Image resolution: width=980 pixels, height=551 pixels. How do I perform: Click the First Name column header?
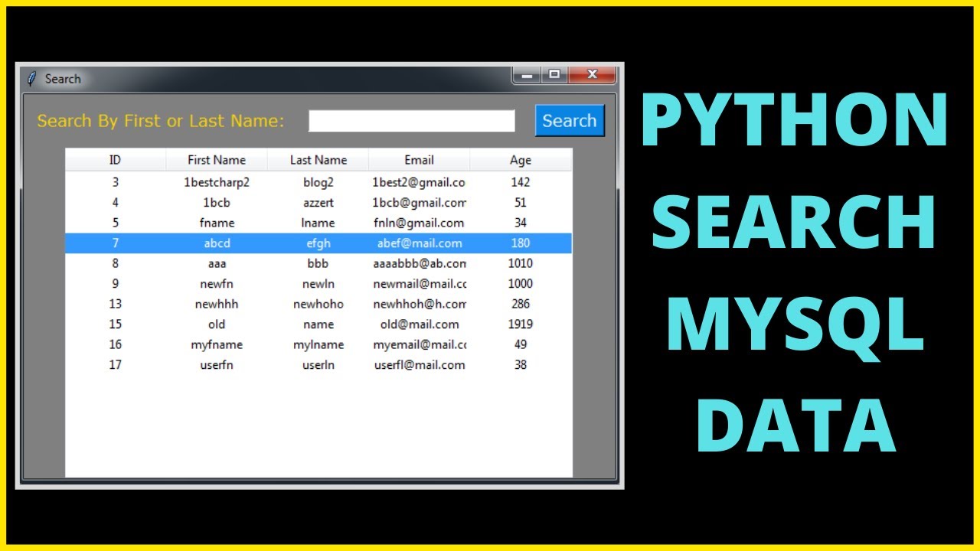pos(217,160)
